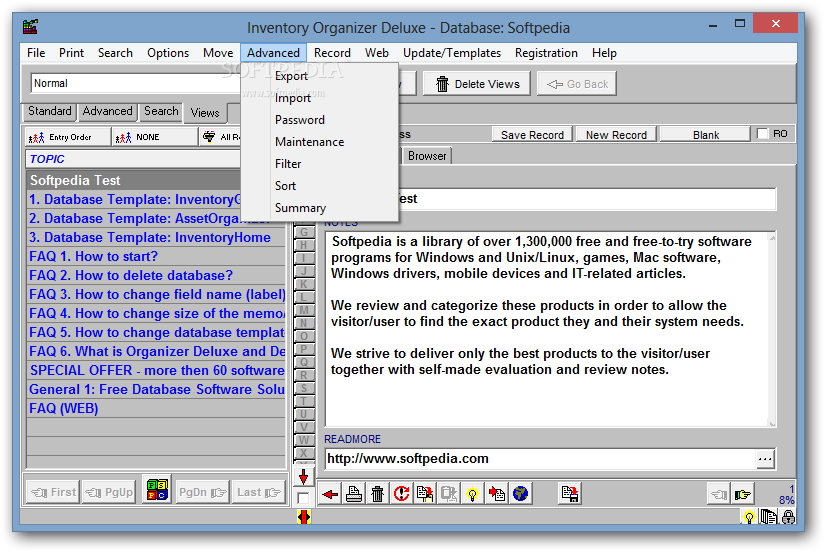Select Maintenance in the open menu
The height and width of the screenshot is (552, 825).
click(x=309, y=142)
